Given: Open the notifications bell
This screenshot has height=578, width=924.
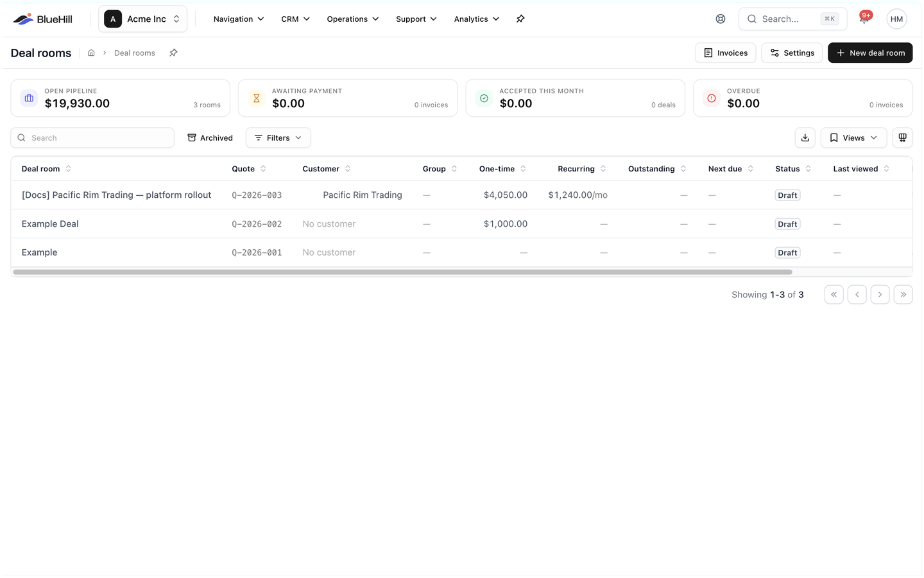Looking at the screenshot, I should [864, 19].
